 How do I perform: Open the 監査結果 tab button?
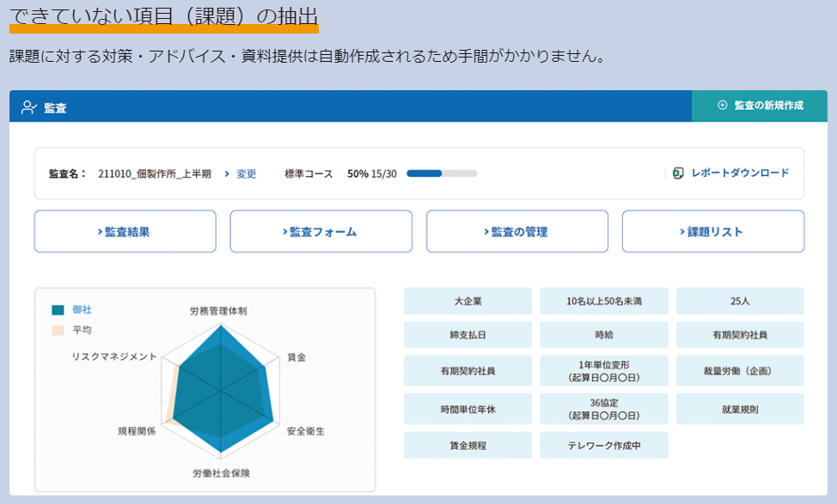tap(125, 232)
